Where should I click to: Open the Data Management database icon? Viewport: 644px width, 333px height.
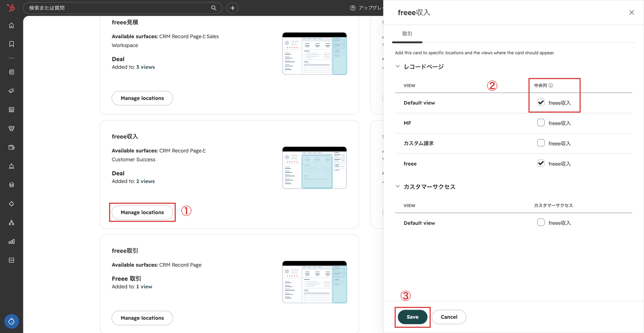(x=11, y=185)
